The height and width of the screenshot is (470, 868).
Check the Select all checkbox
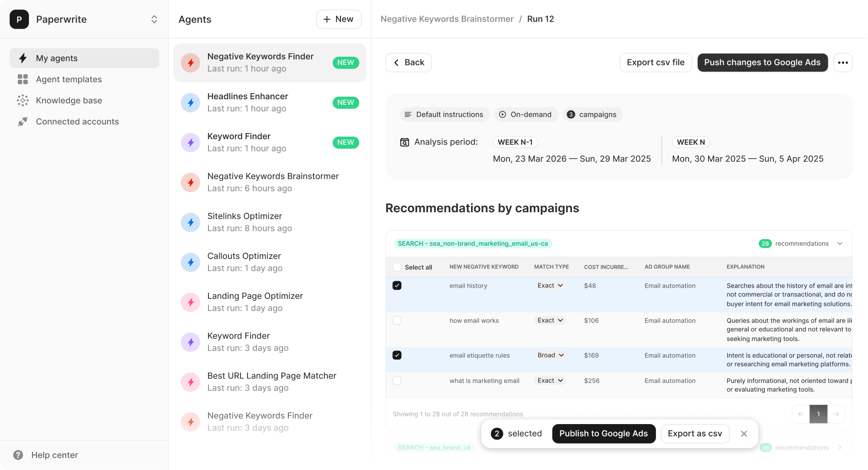tap(397, 267)
